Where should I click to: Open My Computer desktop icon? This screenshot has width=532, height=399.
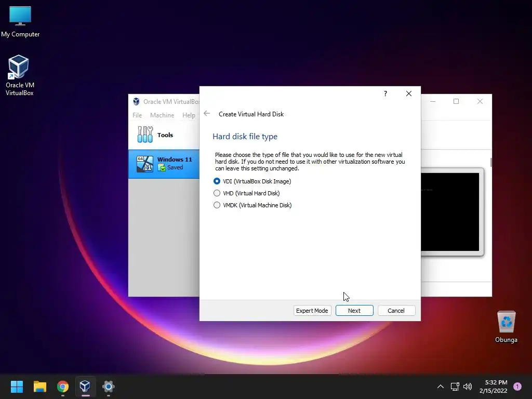20,21
